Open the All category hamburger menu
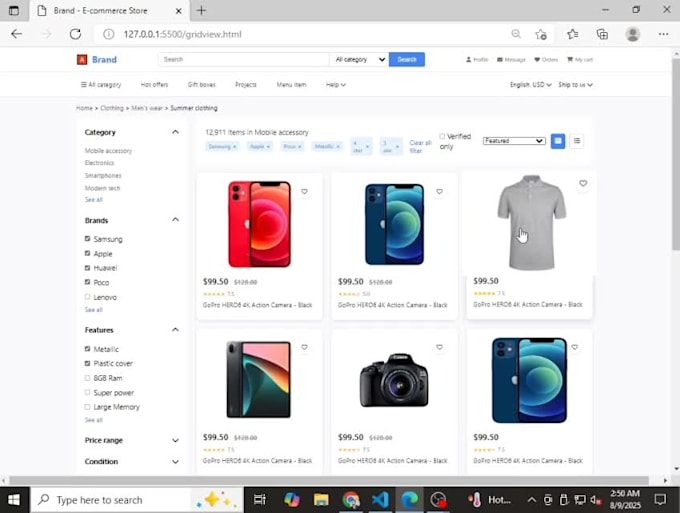Screen dimensions: 680x513 pos(101,85)
